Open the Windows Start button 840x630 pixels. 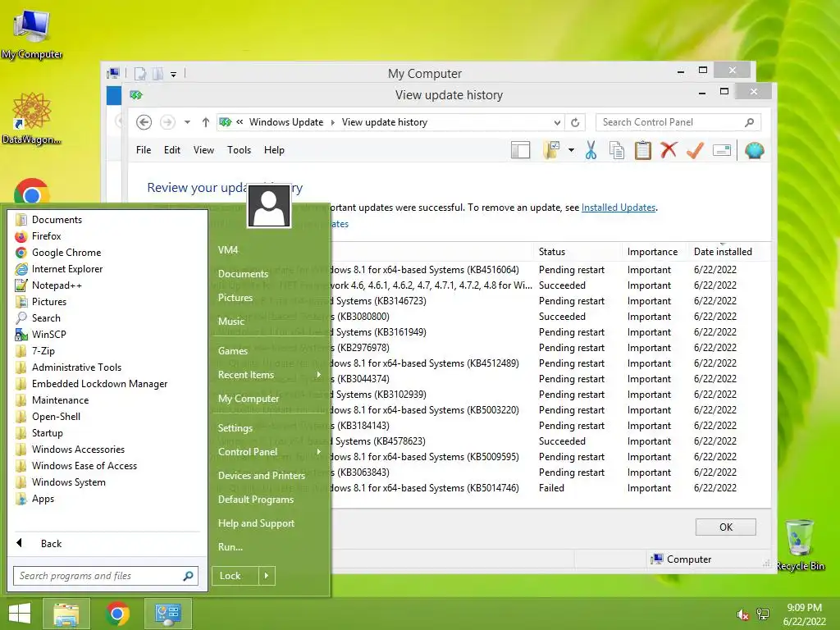pyautogui.click(x=20, y=614)
